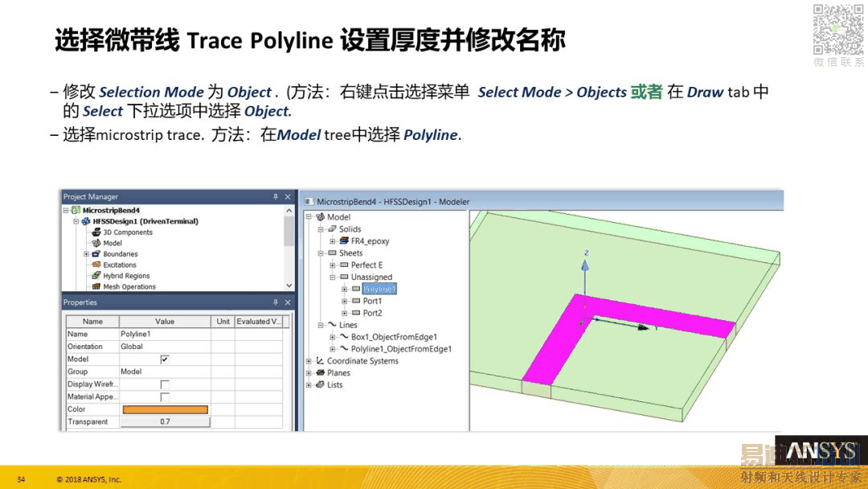
Task: Click the Lines group icon
Action: click(x=332, y=324)
